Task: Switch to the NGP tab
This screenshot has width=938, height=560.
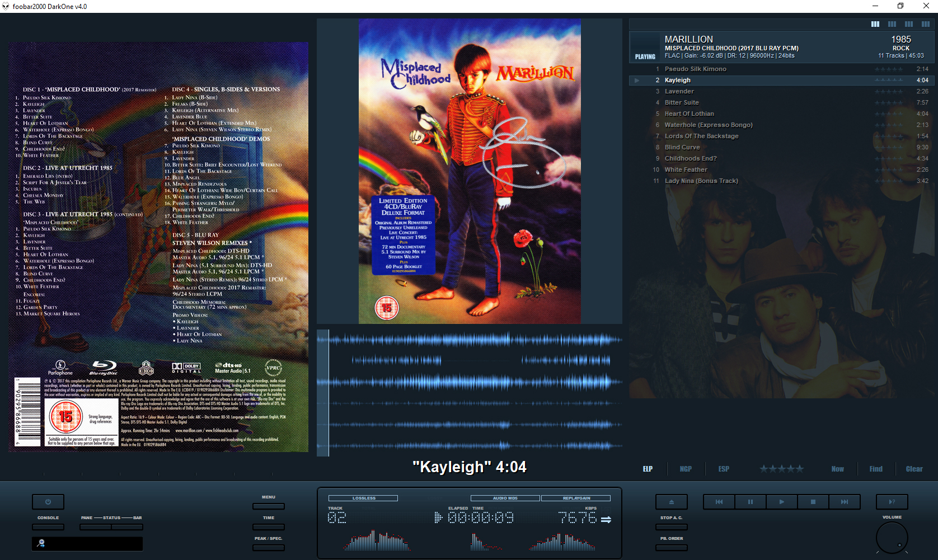Action: [686, 469]
